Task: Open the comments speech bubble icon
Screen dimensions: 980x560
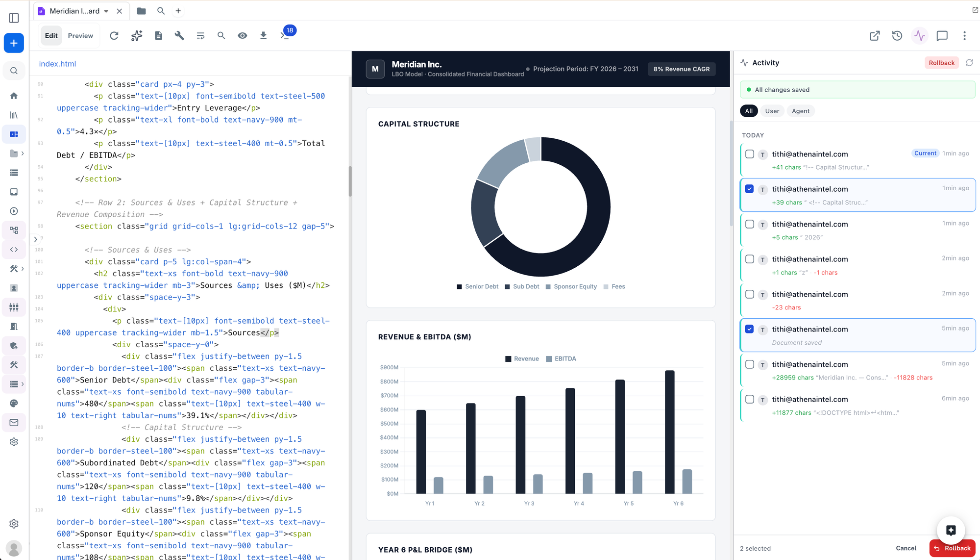Action: point(942,35)
